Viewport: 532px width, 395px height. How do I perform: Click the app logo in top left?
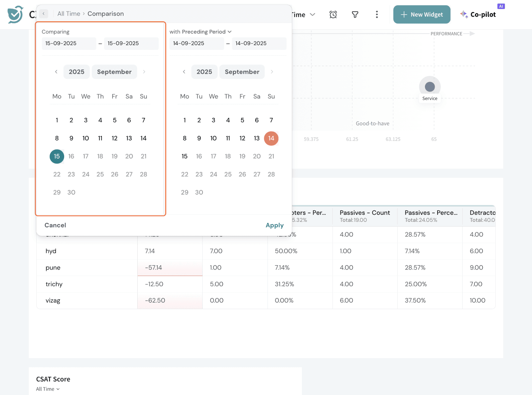[x=15, y=15]
